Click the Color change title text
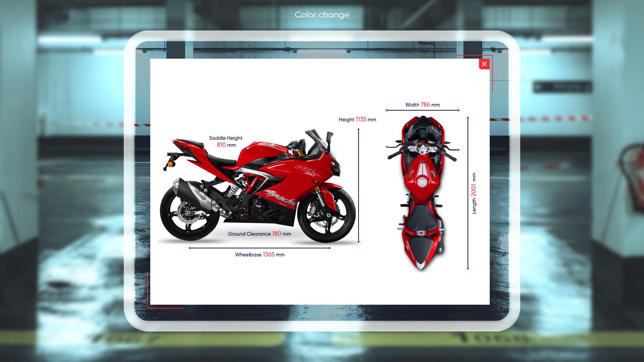 [322, 15]
